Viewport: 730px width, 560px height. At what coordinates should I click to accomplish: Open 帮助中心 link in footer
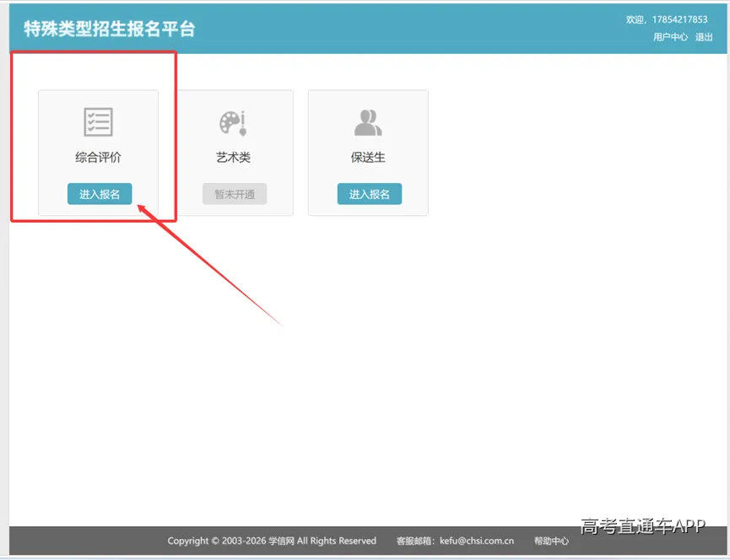pos(551,541)
